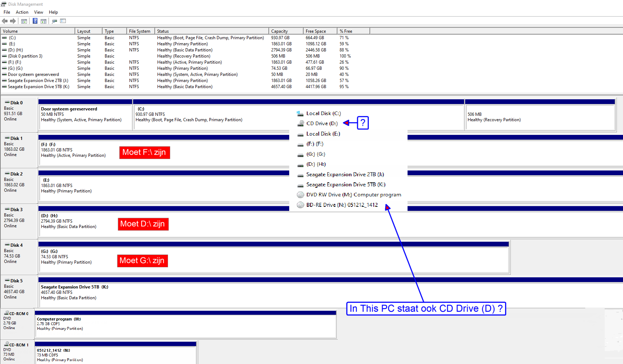Click the Disk 4 icon in the lower pane
Image resolution: width=623 pixels, height=364 pixels.
point(7,245)
